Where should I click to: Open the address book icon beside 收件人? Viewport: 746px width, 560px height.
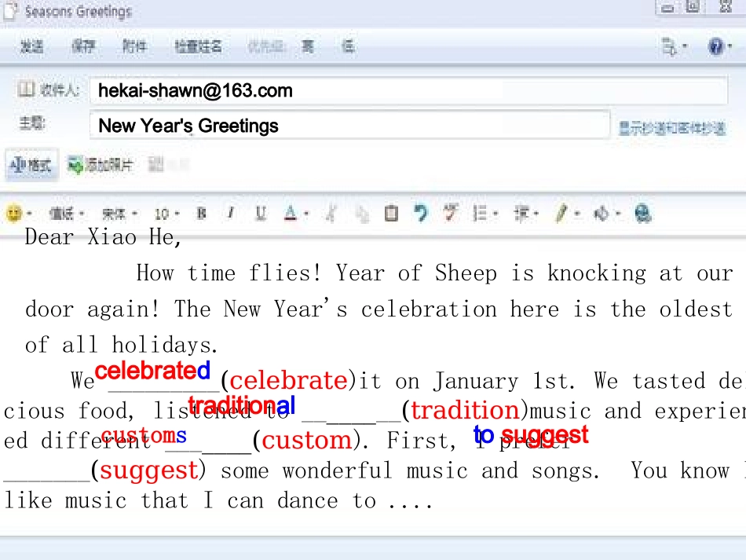pyautogui.click(x=26, y=89)
